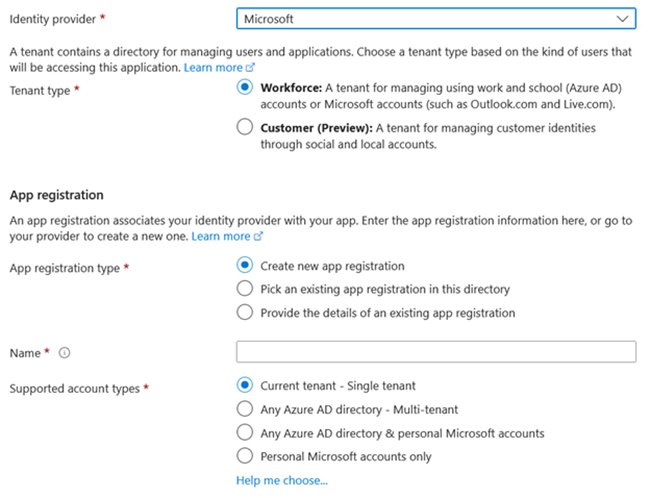The height and width of the screenshot is (498, 650).
Task: Select the Workforce tenant type radio button
Action: coord(244,88)
